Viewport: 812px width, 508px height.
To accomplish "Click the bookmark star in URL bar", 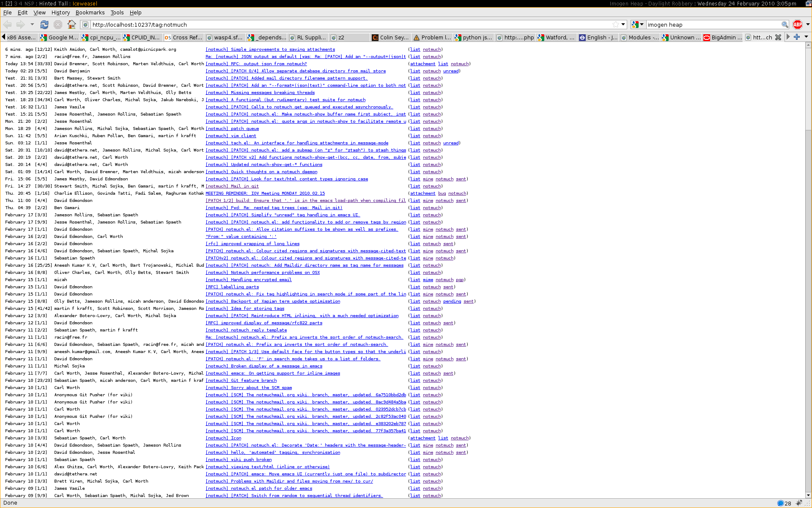I will [x=616, y=25].
